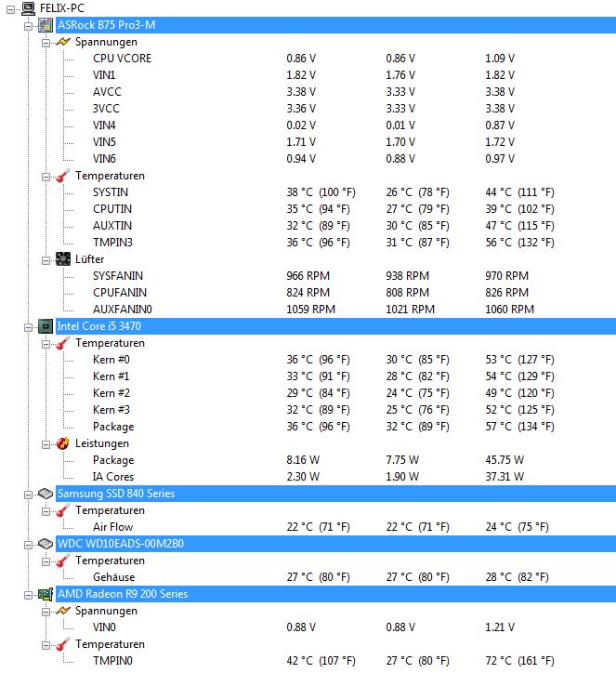This screenshot has width=616, height=673.
Task: Select the VIN6 voltage entry
Action: click(104, 159)
